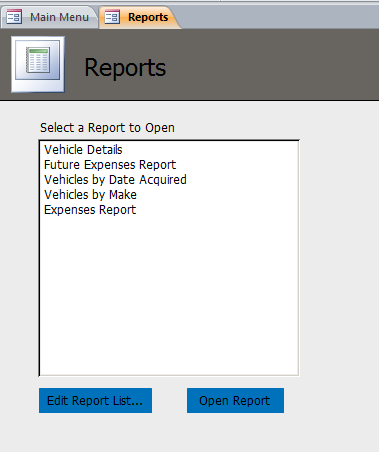Click the form icon on Main Menu tab
The width and height of the screenshot is (379, 452).
(x=14, y=17)
